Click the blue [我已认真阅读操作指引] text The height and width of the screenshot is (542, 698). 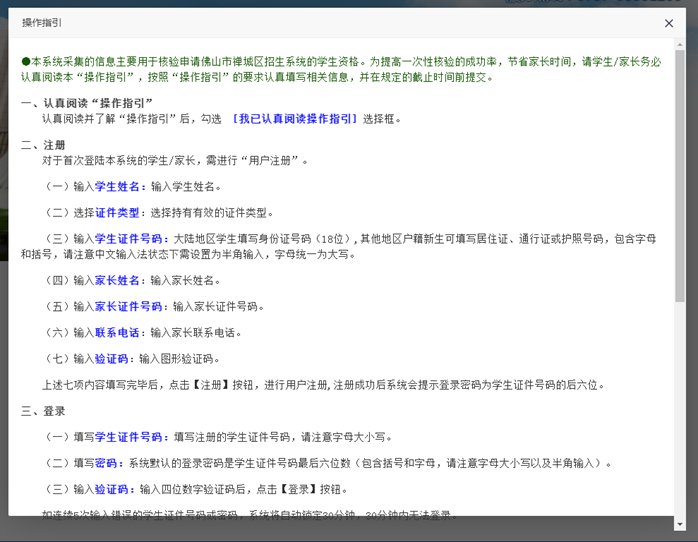pyautogui.click(x=294, y=119)
